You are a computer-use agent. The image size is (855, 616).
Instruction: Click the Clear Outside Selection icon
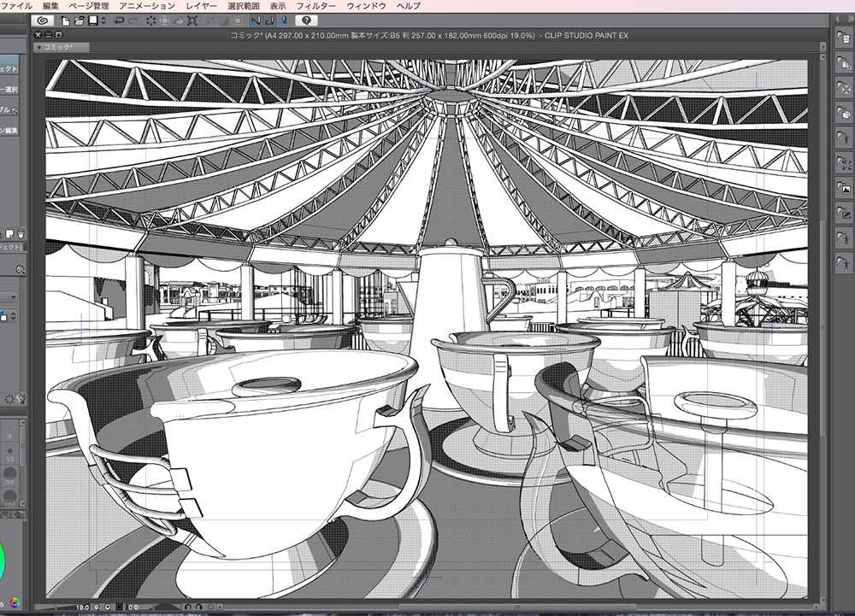coord(165,21)
